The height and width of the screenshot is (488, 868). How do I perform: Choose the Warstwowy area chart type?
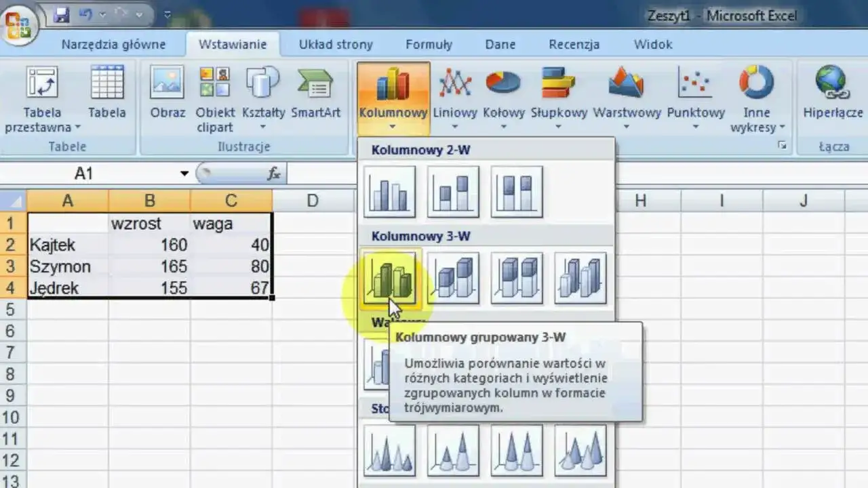coord(626,83)
